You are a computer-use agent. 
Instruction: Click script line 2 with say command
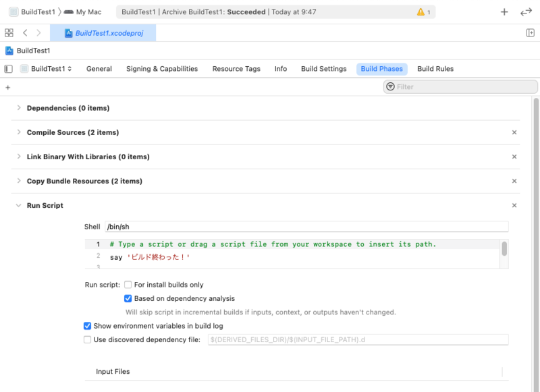click(149, 257)
